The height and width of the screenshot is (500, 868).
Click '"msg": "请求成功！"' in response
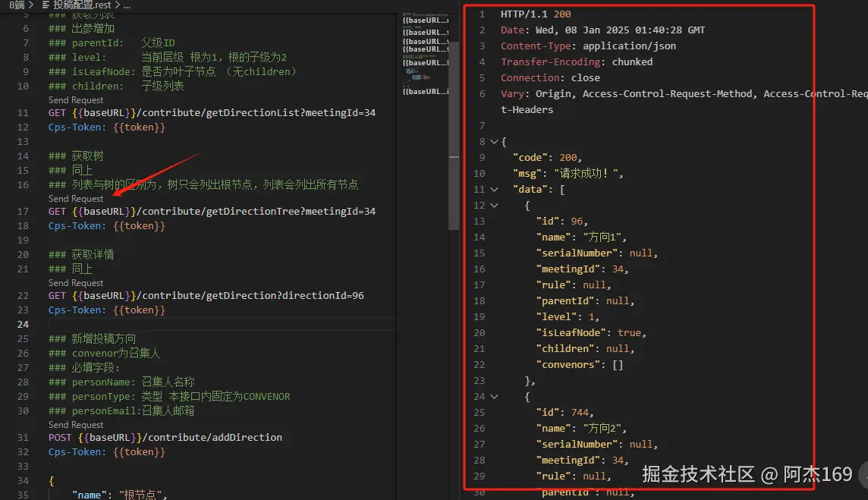568,173
